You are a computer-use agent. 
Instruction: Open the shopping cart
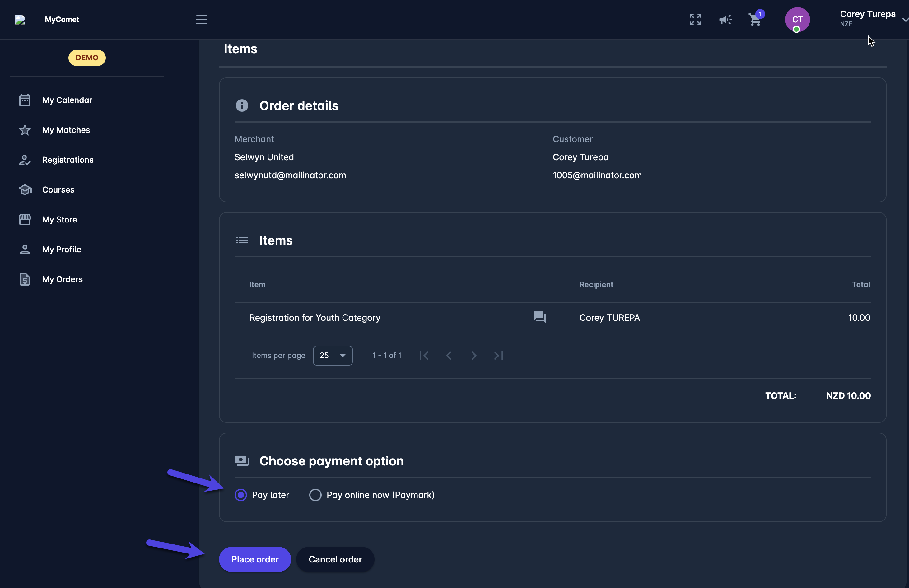pyautogui.click(x=755, y=20)
